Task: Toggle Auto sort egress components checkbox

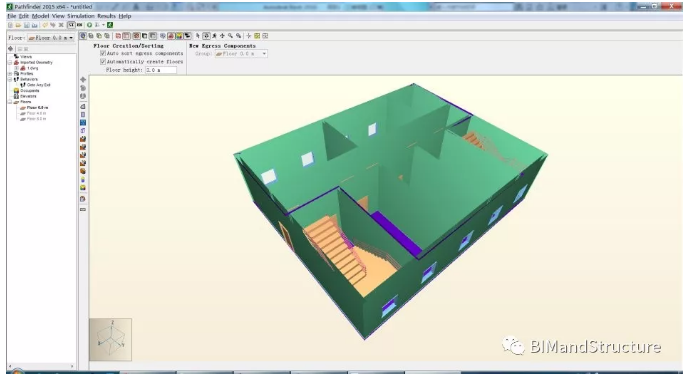Action: point(103,53)
